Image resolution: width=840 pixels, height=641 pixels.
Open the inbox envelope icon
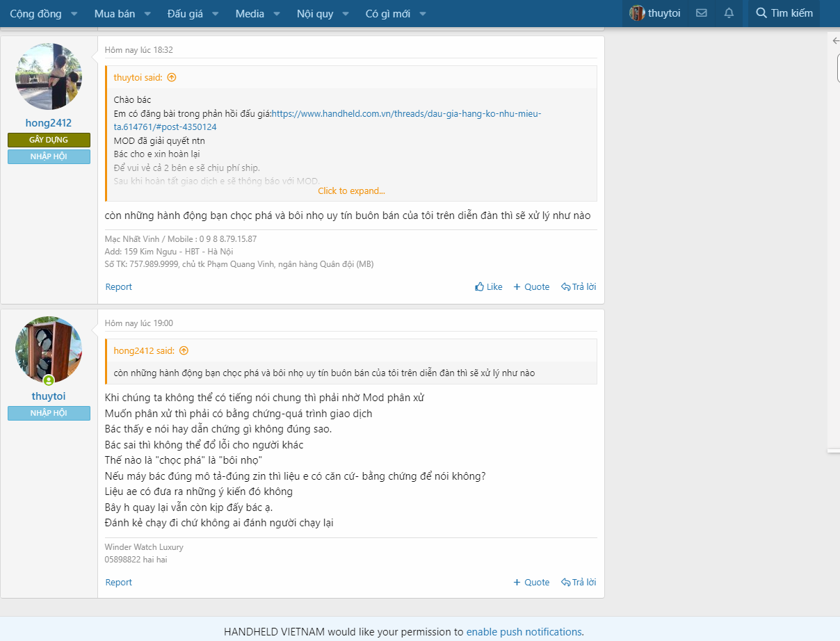(x=702, y=13)
